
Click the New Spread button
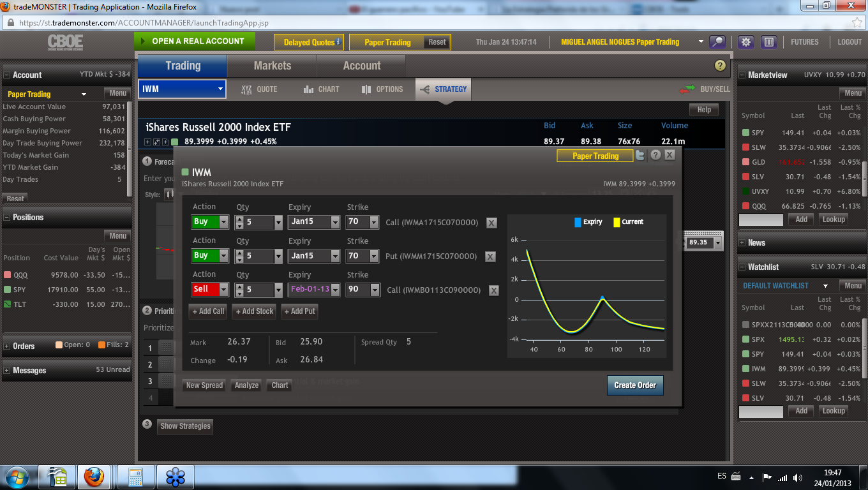[x=204, y=385]
